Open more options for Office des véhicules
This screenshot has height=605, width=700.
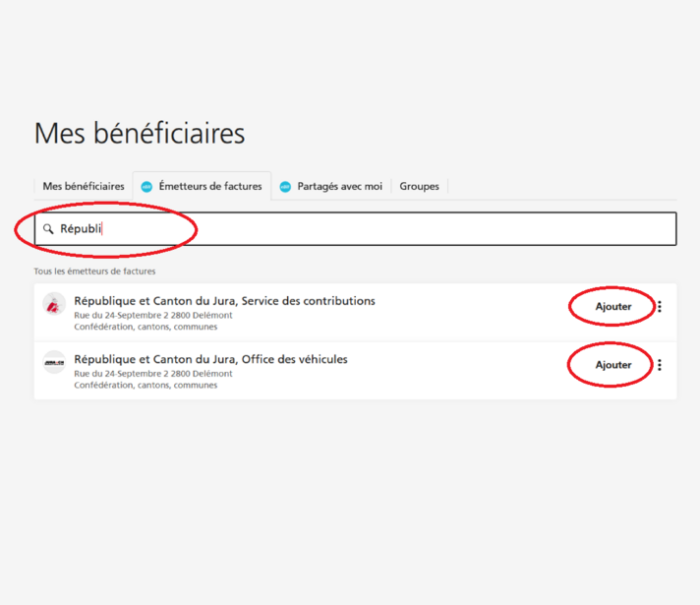tap(660, 365)
